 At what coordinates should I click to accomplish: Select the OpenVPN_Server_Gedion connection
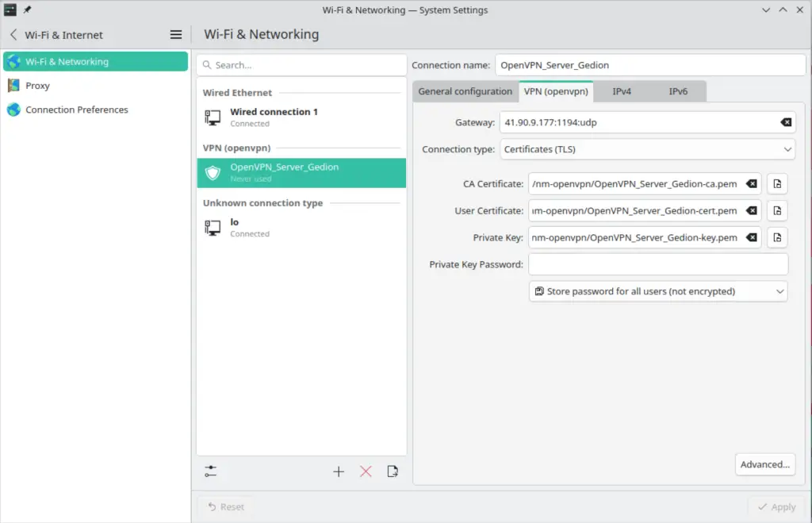click(301, 172)
